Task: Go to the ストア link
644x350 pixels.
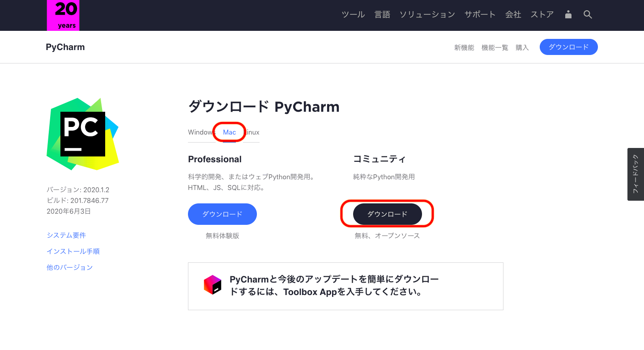Action: (542, 14)
